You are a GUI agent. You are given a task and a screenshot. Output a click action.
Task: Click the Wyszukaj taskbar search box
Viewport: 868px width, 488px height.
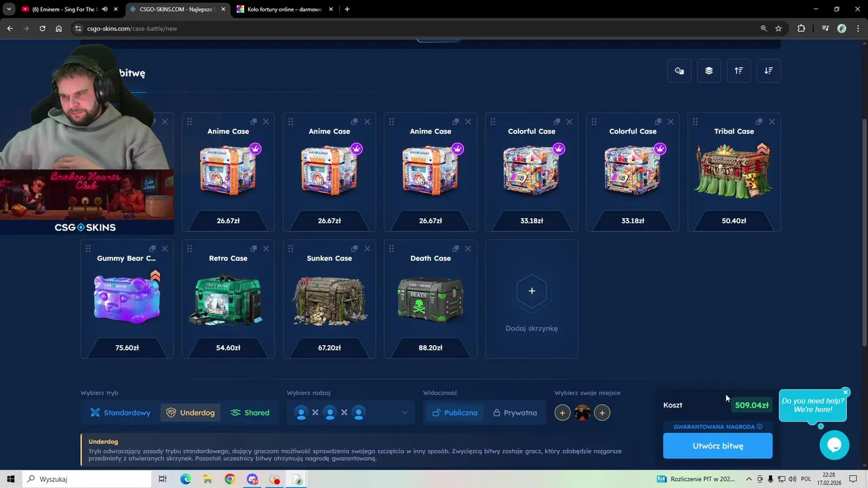tap(87, 479)
